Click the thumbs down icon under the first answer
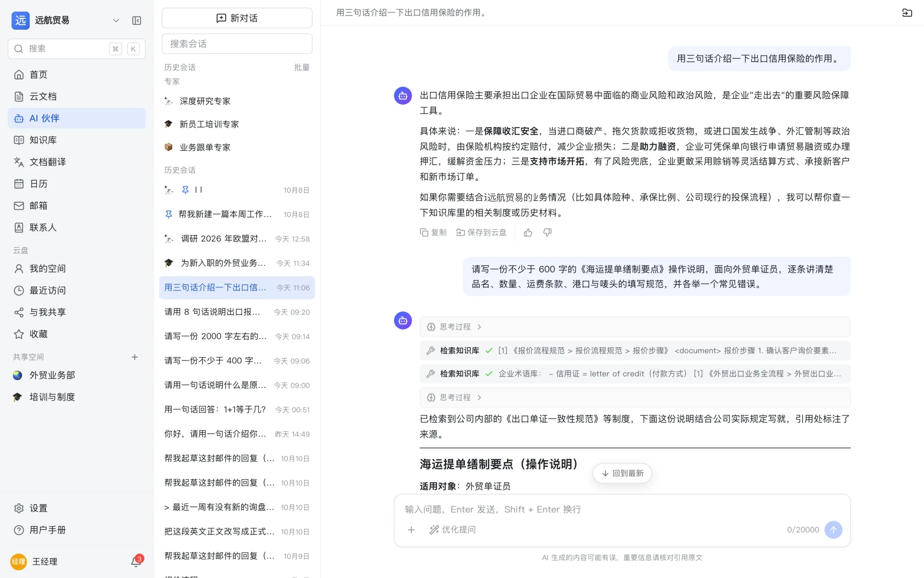Image resolution: width=924 pixels, height=578 pixels. (547, 233)
